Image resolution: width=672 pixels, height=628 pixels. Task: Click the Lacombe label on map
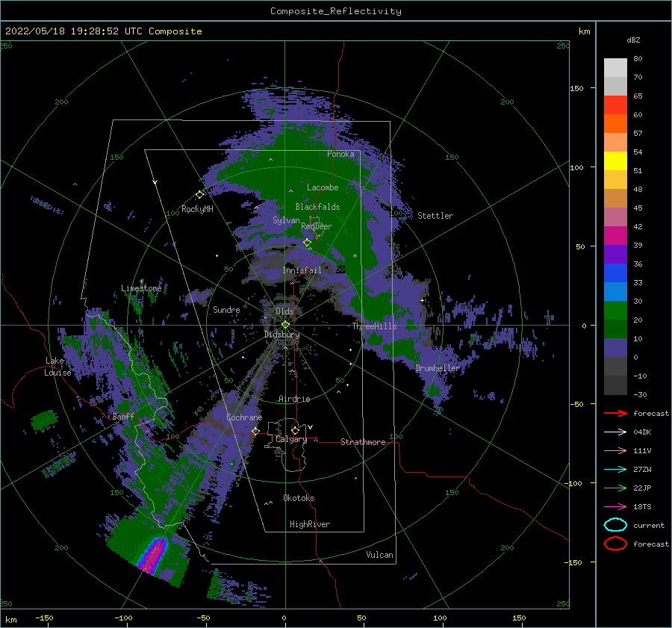pos(323,187)
